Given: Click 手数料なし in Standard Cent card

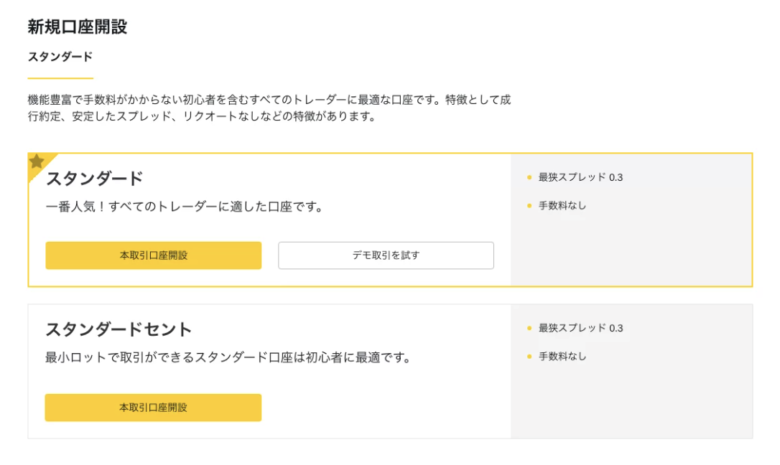Looking at the screenshot, I should pyautogui.click(x=562, y=356).
